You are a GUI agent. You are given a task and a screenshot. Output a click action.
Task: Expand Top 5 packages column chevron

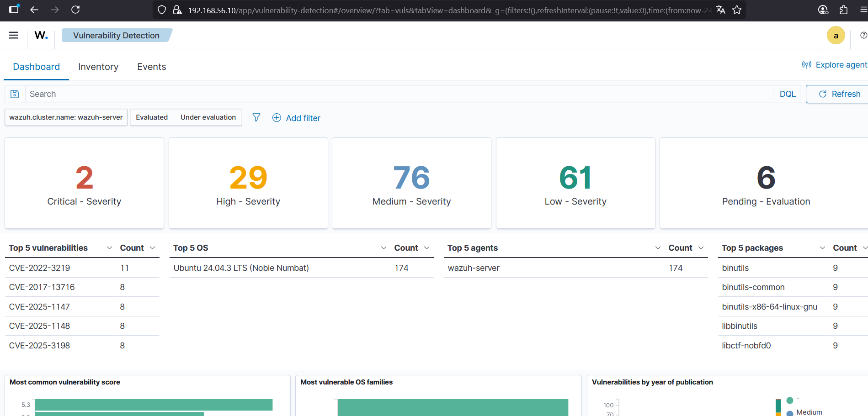point(822,248)
